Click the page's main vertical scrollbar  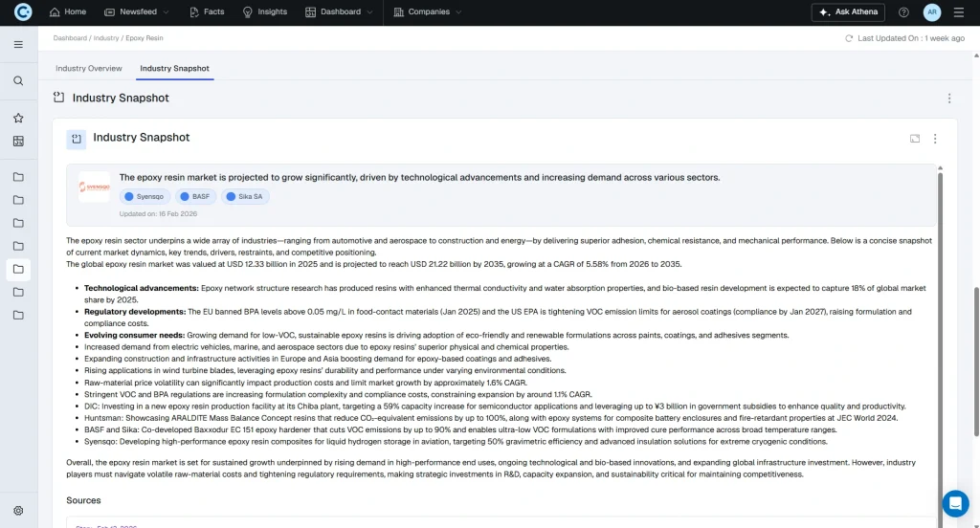click(x=976, y=362)
